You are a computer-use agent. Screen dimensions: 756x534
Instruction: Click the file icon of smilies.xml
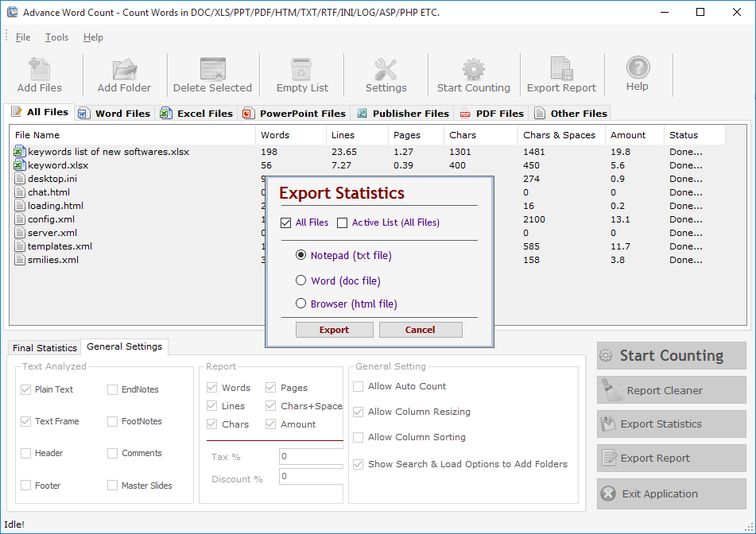coord(20,260)
